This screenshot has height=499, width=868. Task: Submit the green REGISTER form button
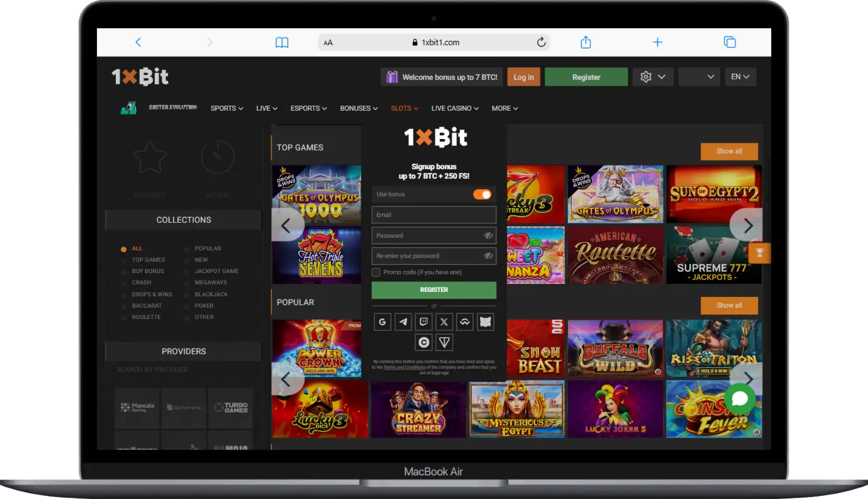pyautogui.click(x=434, y=290)
